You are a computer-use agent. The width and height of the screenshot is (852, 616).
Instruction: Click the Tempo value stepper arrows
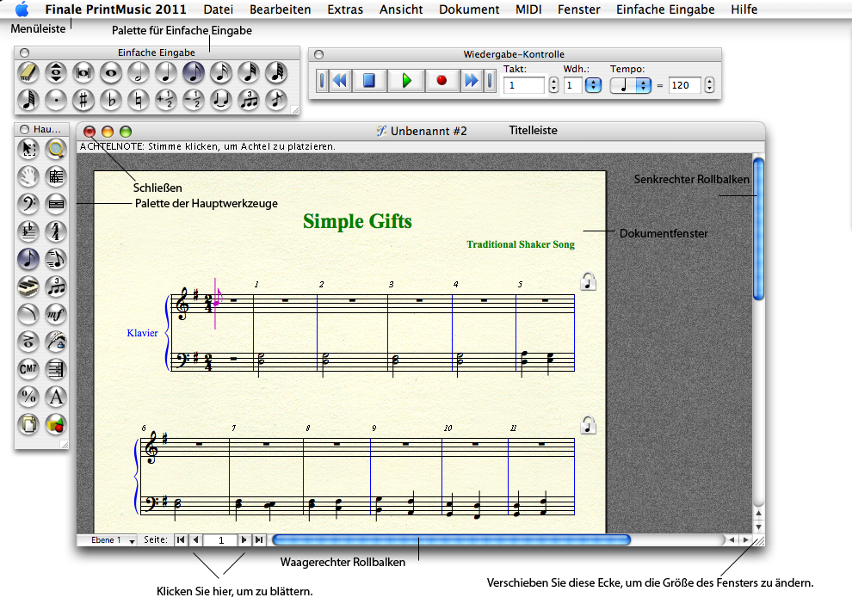click(709, 85)
